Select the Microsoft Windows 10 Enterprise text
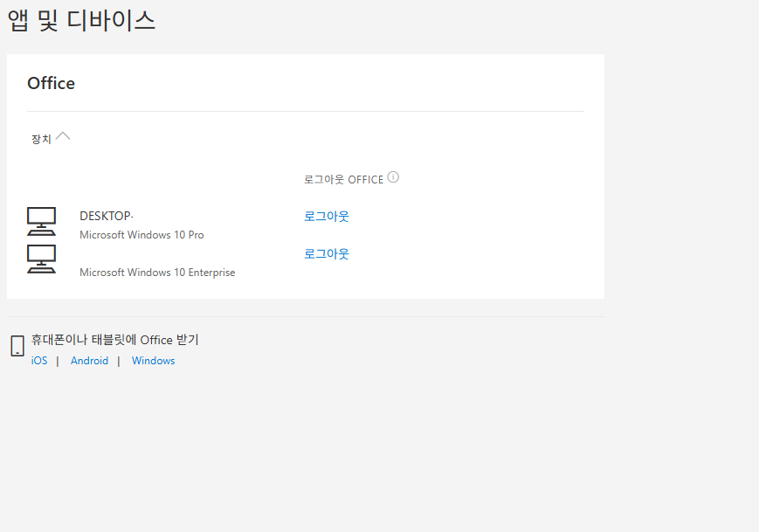 point(157,273)
